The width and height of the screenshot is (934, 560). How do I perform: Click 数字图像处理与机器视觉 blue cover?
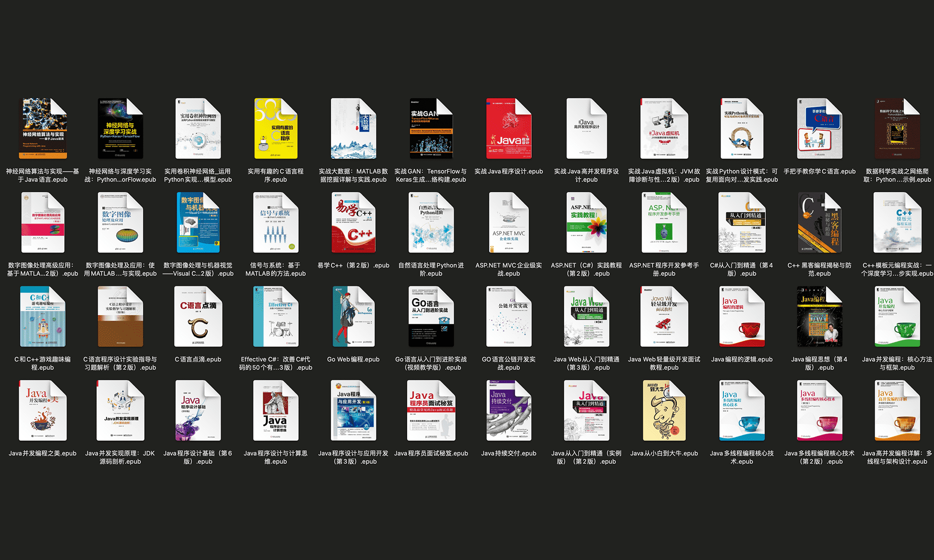[x=198, y=222]
